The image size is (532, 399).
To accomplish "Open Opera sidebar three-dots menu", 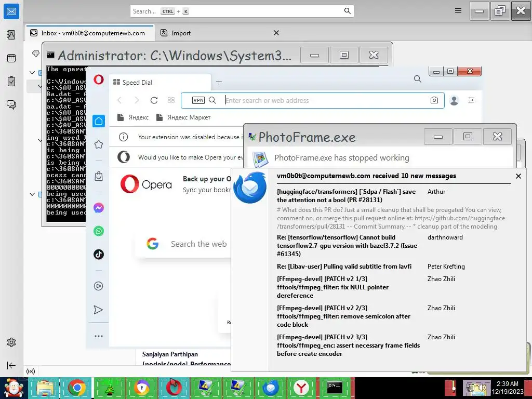I will coord(99,336).
